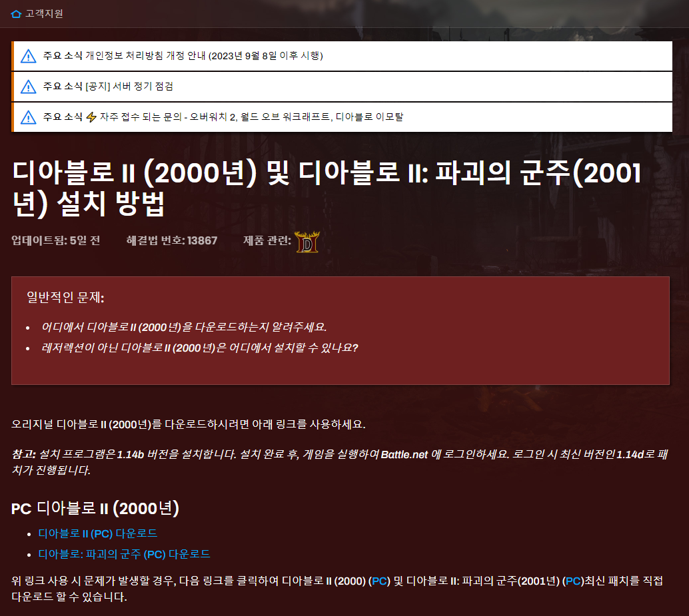Screen dimensions: 689x616
Task: Click paragraph 오리지널 디아블로 II (2000년)를 다운로드하시려면
Action: [x=189, y=425]
